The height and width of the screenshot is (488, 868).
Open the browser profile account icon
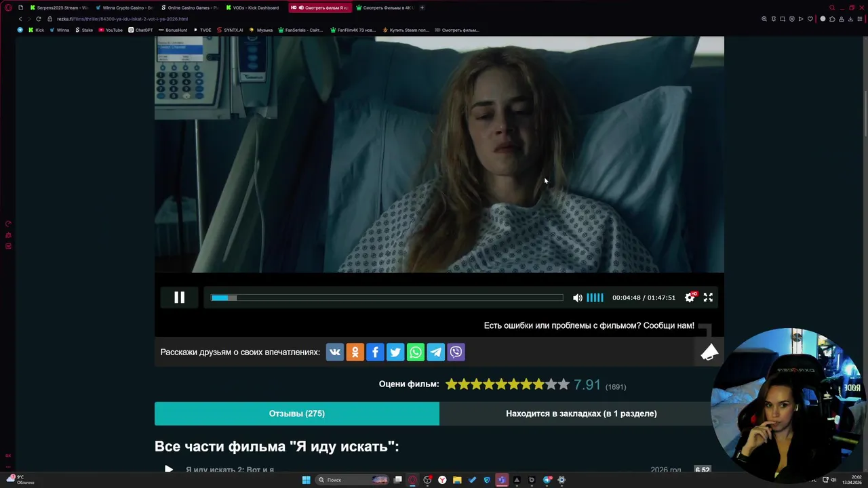point(842,19)
